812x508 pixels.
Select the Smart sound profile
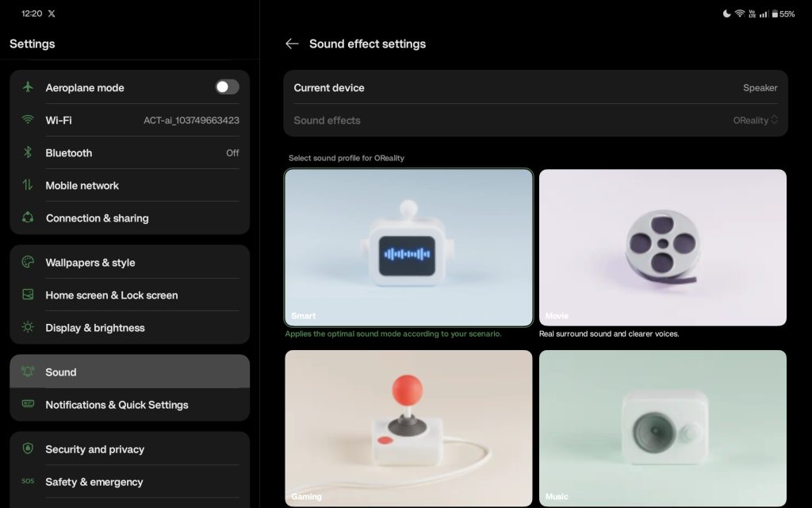tap(408, 247)
